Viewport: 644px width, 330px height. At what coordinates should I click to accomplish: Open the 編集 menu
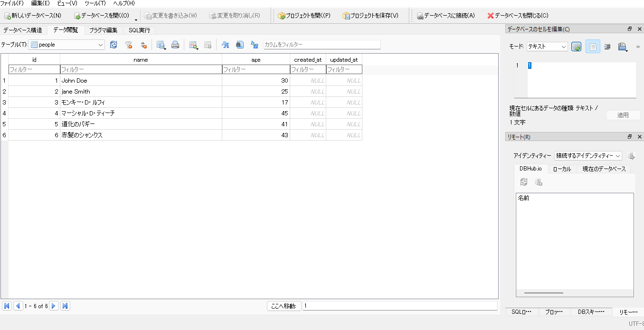click(x=40, y=3)
